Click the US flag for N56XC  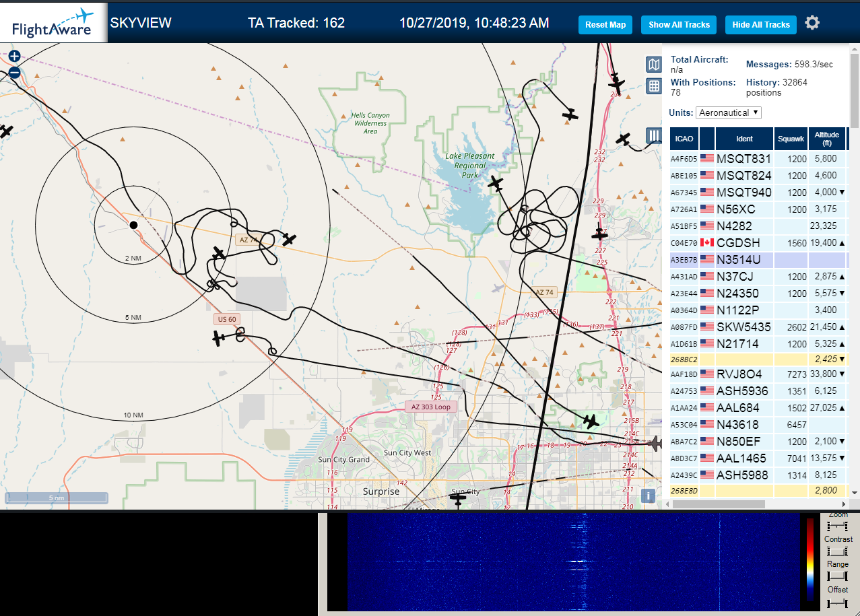(x=707, y=209)
